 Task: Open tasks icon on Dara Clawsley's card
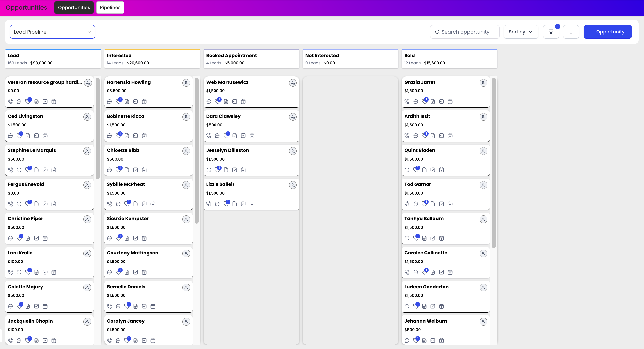coord(243,135)
